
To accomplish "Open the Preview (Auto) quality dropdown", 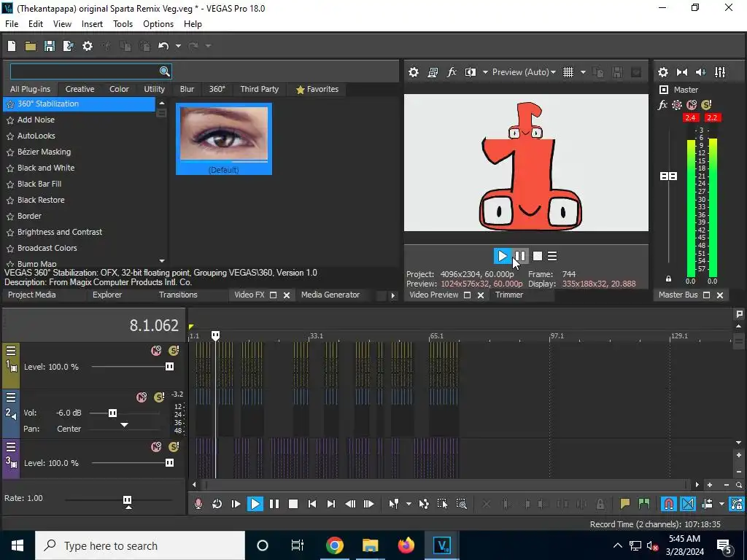I will click(x=524, y=72).
